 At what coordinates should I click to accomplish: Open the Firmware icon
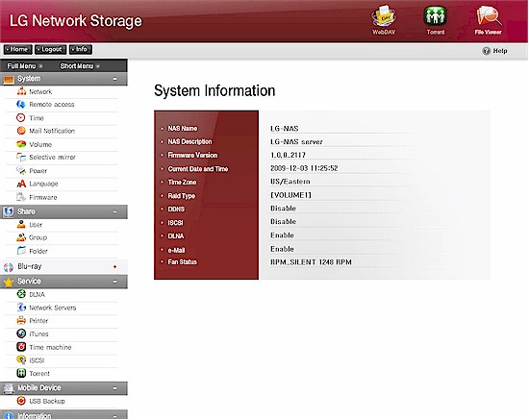(21, 197)
